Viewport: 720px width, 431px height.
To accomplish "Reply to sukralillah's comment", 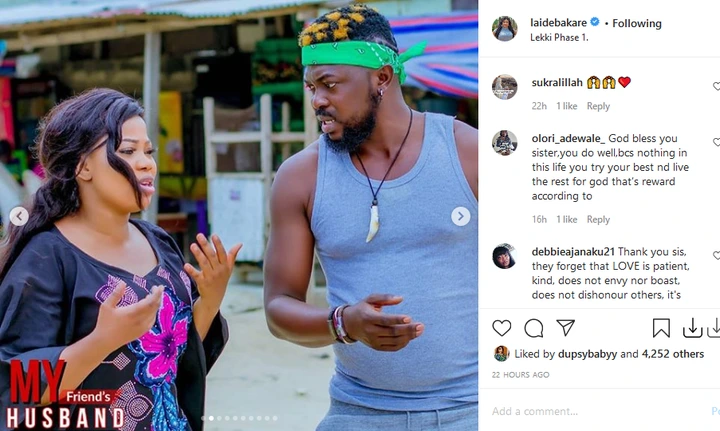I will click(x=598, y=106).
